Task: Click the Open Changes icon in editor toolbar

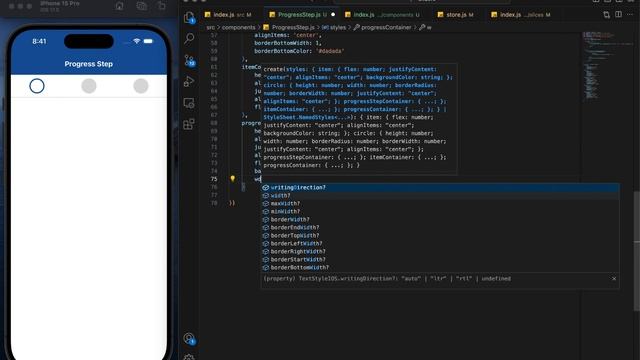Action: pos(607,15)
